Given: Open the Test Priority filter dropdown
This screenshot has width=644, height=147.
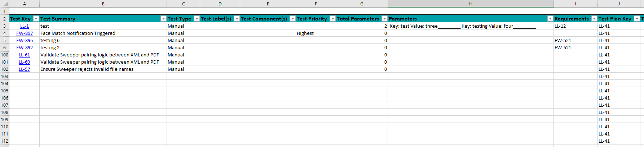Looking at the screenshot, I should [x=332, y=19].
